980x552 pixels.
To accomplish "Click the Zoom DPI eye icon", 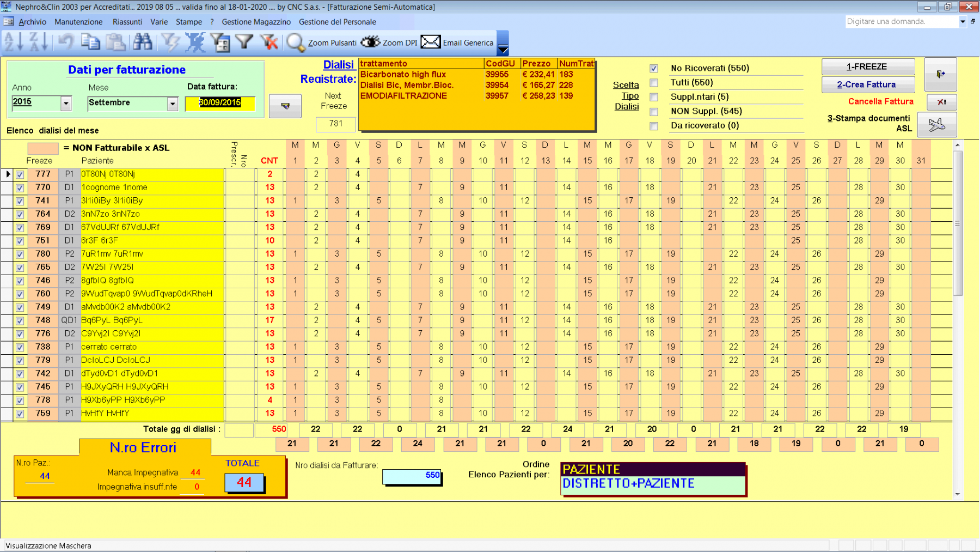I will click(370, 43).
